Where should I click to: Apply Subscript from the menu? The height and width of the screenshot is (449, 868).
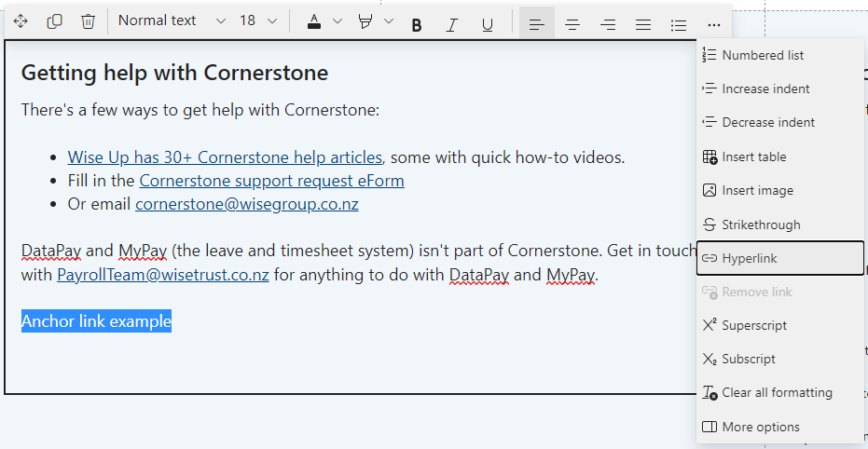(x=780, y=359)
